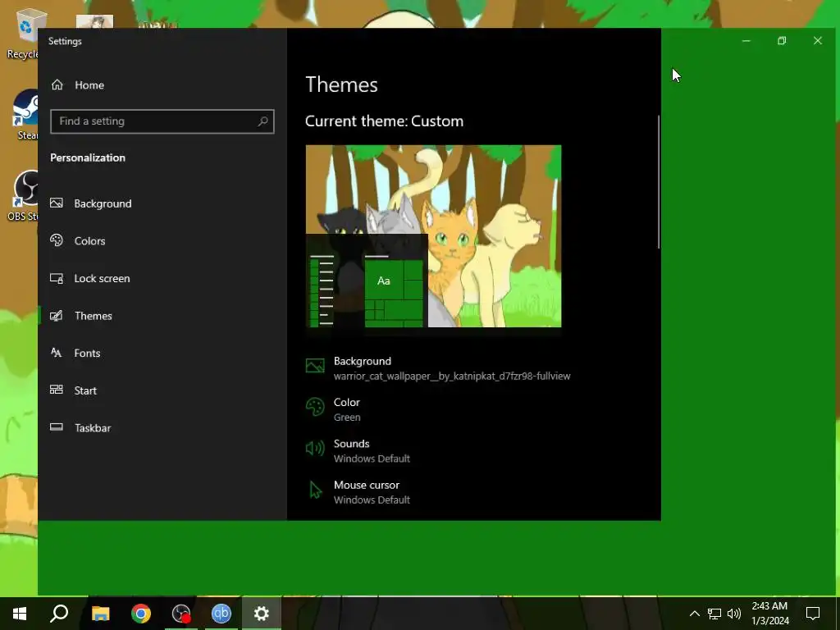The width and height of the screenshot is (840, 630).
Task: Click the Themes brush icon in the sidebar
Action: pyautogui.click(x=57, y=316)
